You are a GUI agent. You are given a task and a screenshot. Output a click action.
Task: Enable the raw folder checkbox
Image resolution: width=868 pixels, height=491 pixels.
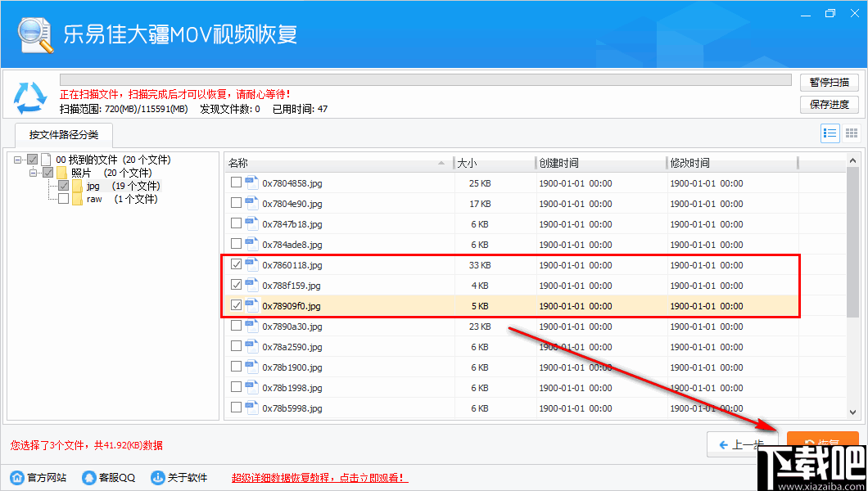pyautogui.click(x=63, y=198)
